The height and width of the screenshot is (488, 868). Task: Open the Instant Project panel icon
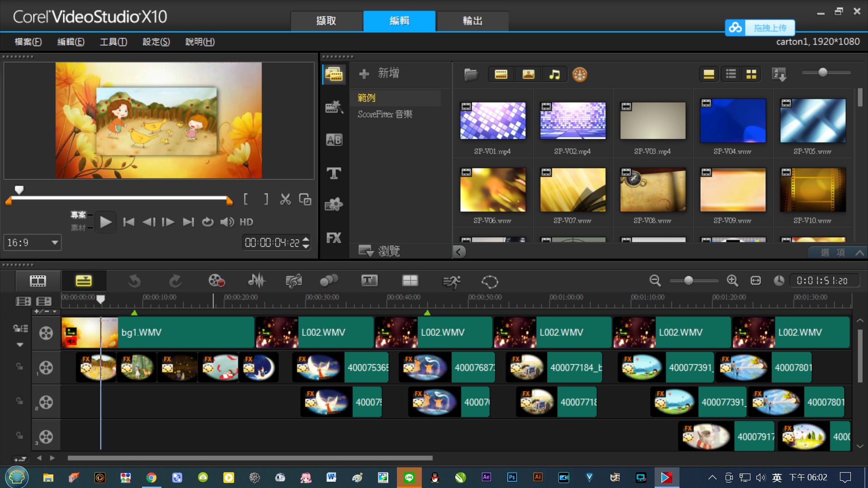[334, 107]
